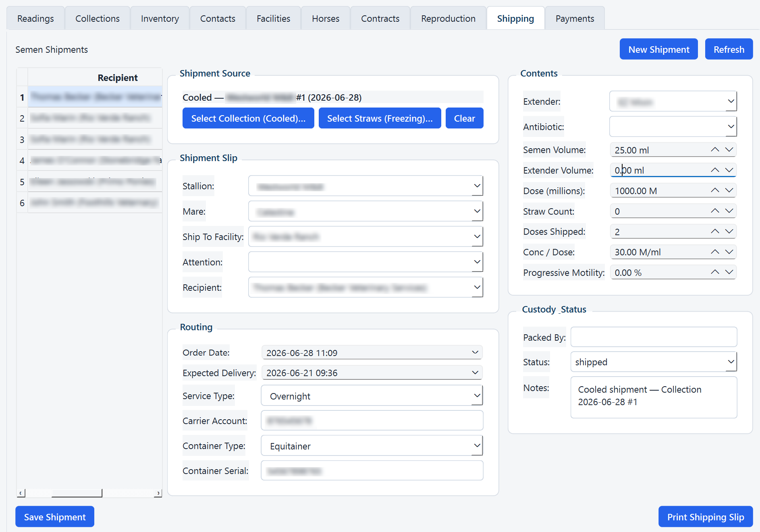Open the Readings tab
This screenshot has width=760, height=532.
pos(35,19)
